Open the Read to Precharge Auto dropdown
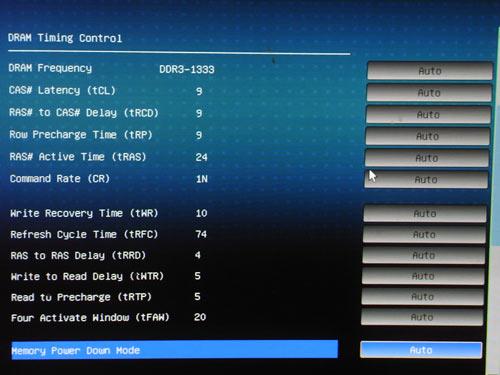Image resolution: width=500 pixels, height=375 pixels. [422, 296]
